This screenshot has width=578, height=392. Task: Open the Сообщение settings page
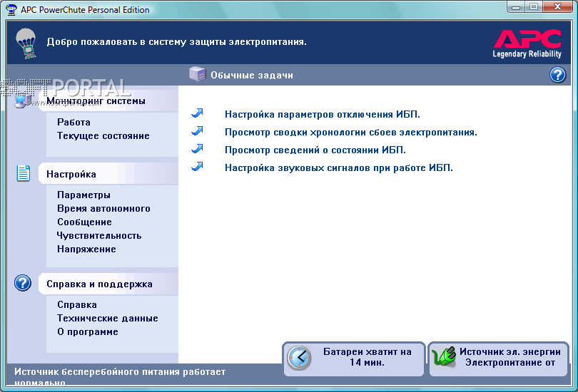click(84, 222)
